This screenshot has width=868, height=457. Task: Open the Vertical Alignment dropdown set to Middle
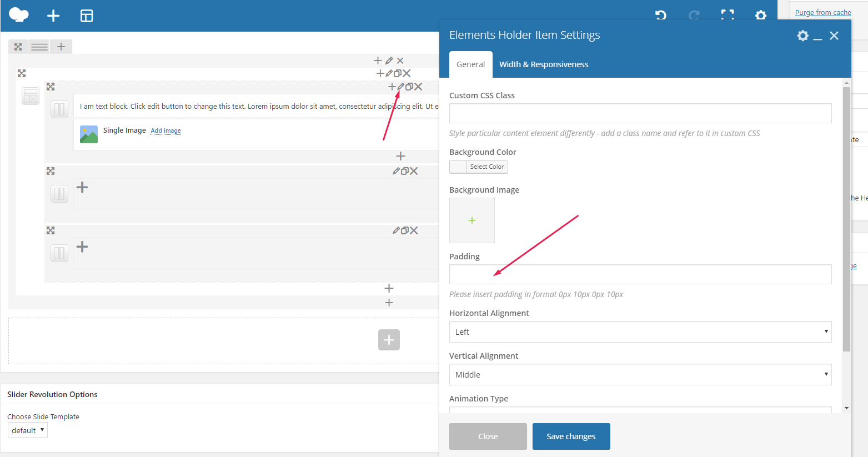(640, 375)
